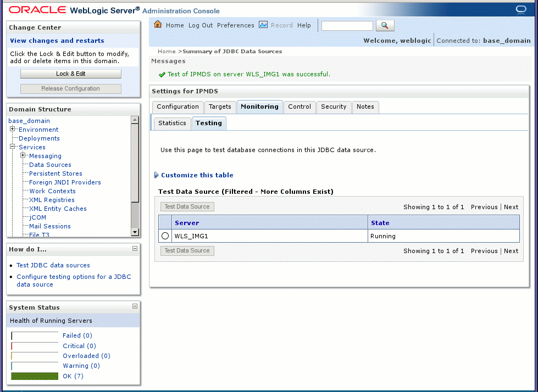Open jCOM tree item
The height and width of the screenshot is (392, 538).
tap(37, 217)
